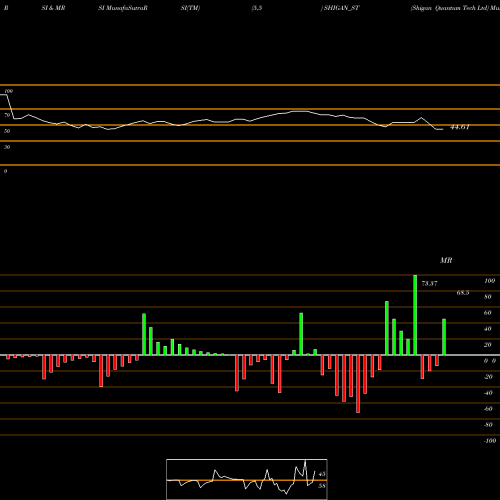Click the 68.5 value label
The width and height of the screenshot is (500, 500).
pyautogui.click(x=463, y=293)
